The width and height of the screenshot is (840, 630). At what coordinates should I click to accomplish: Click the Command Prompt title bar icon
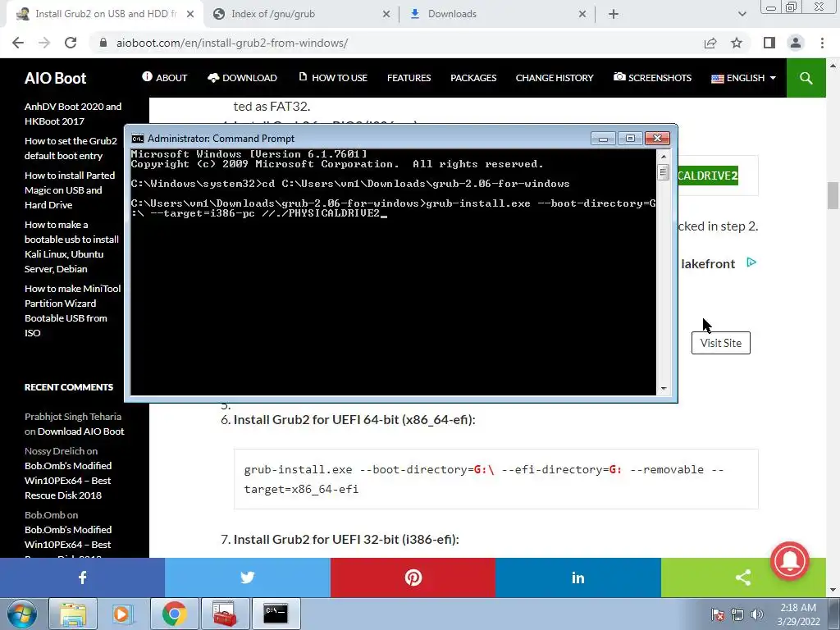(x=138, y=139)
